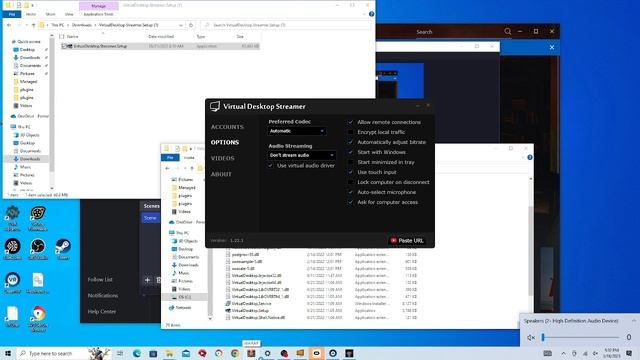The height and width of the screenshot is (360, 640).
Task: Click the Virtual Desktop Streamer logo icon
Action: point(215,106)
